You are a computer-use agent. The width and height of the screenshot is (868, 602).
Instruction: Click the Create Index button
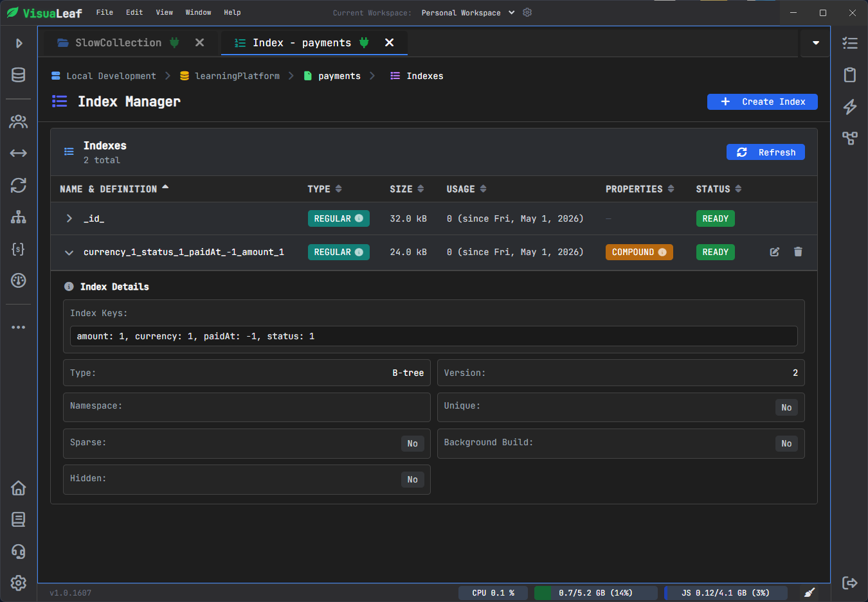pyautogui.click(x=762, y=102)
